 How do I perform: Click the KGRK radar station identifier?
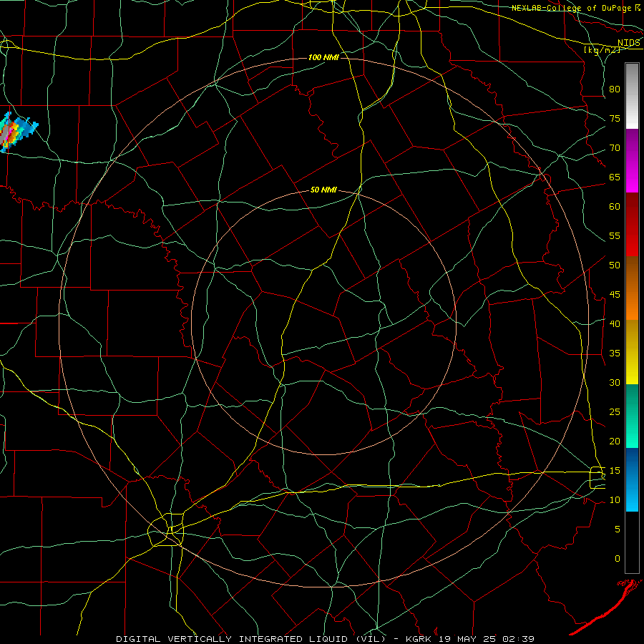[x=420, y=639]
